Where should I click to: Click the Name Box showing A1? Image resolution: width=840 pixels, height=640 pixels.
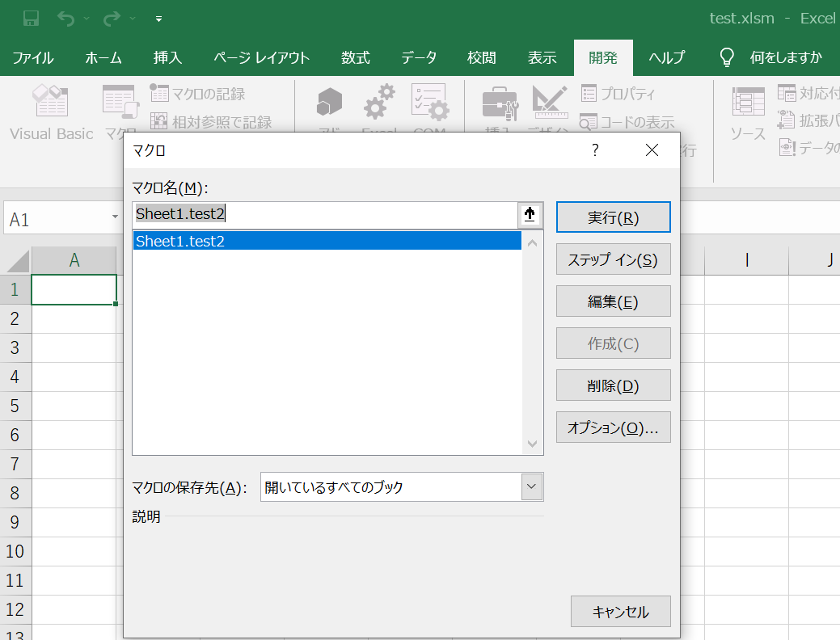[x=57, y=217]
